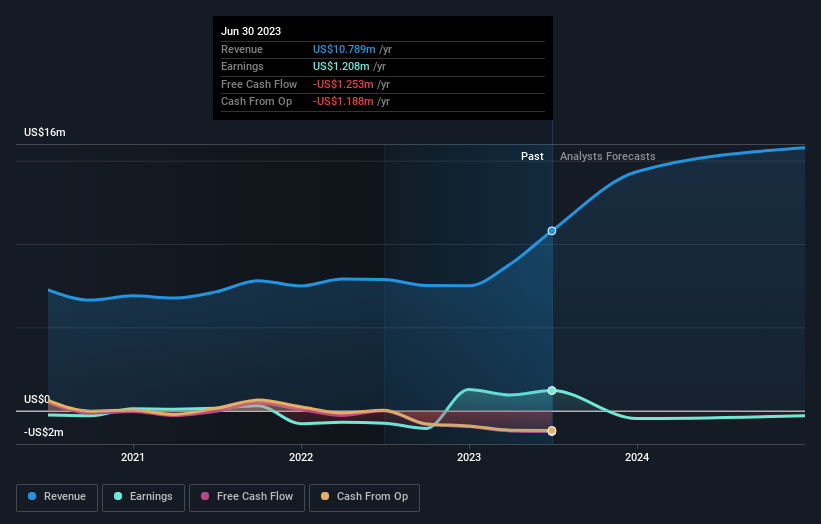Click the -US$1.188m cash from op value
Screen dimensions: 821x524
click(343, 102)
